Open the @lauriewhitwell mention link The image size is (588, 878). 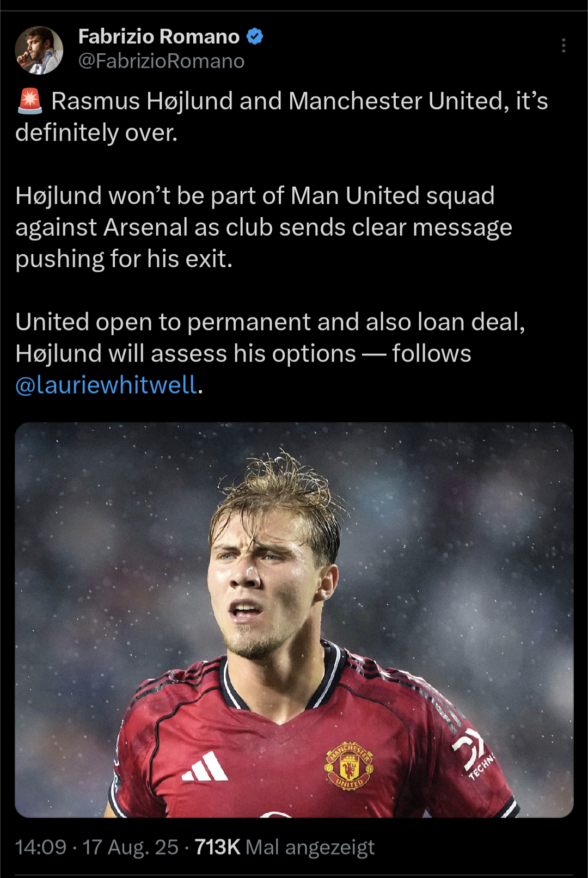point(106,385)
